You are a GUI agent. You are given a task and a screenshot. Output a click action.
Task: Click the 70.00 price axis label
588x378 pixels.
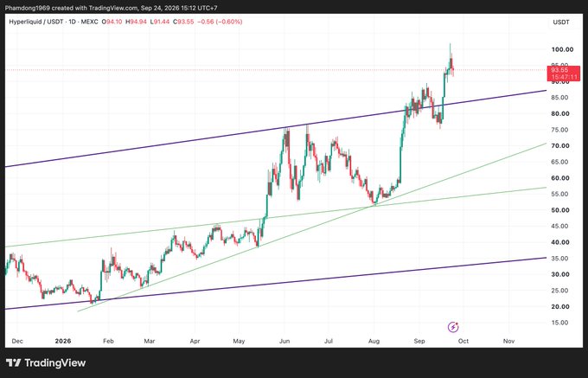pos(560,146)
